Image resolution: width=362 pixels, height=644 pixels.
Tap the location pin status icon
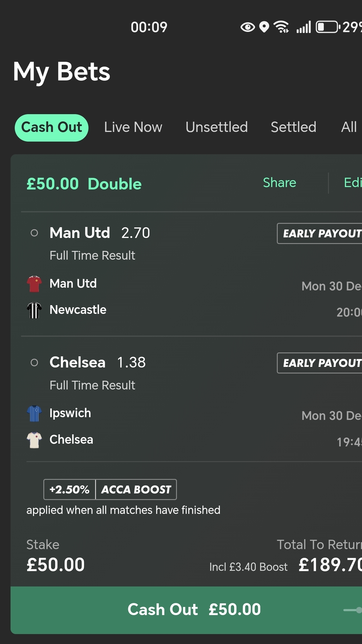(264, 27)
